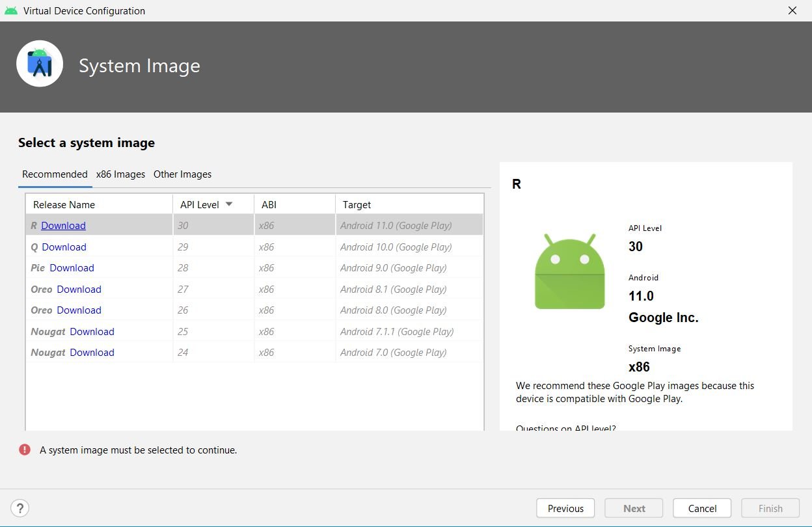Click the Previous button
The width and height of the screenshot is (812, 527).
[565, 509]
